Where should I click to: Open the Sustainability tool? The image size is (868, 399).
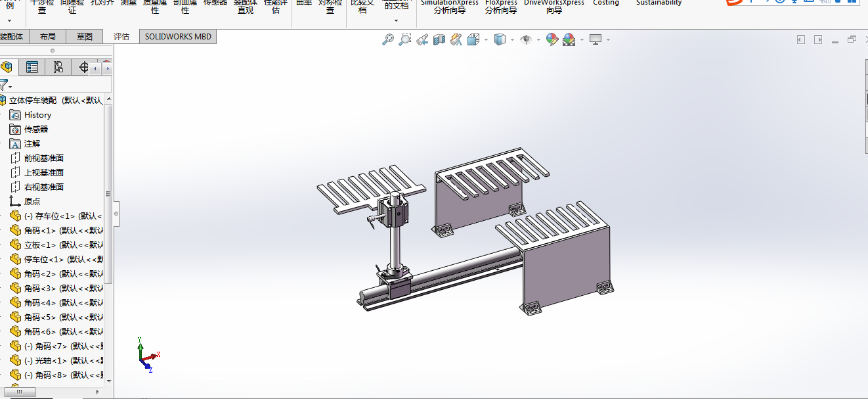click(659, 3)
